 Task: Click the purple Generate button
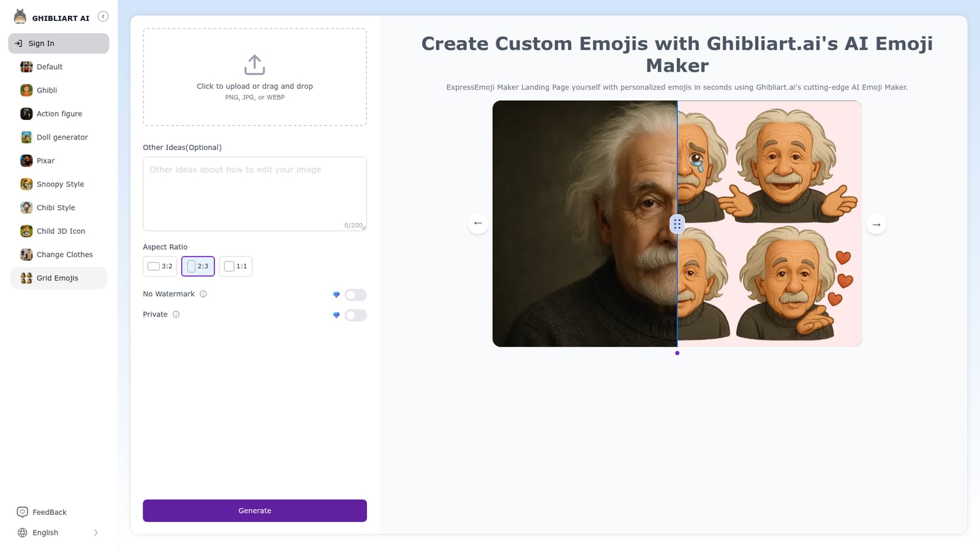click(x=255, y=511)
